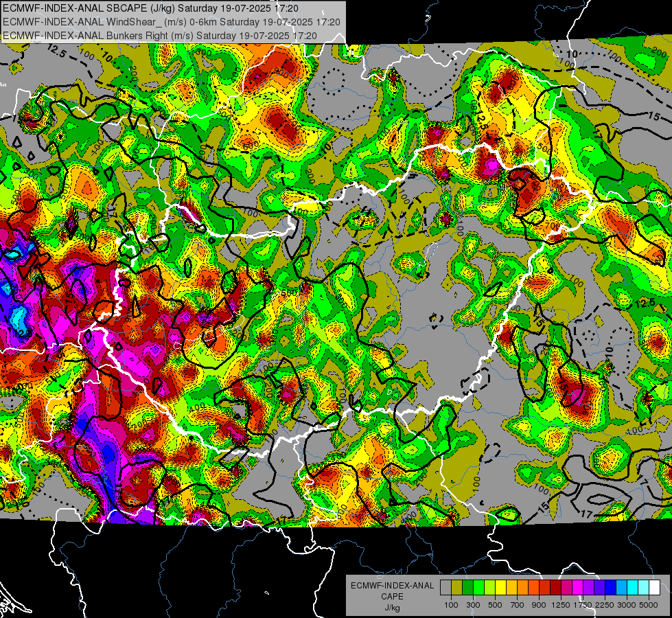The image size is (672, 618).
Task: Select the dark green legend swatch
Action: 467,588
